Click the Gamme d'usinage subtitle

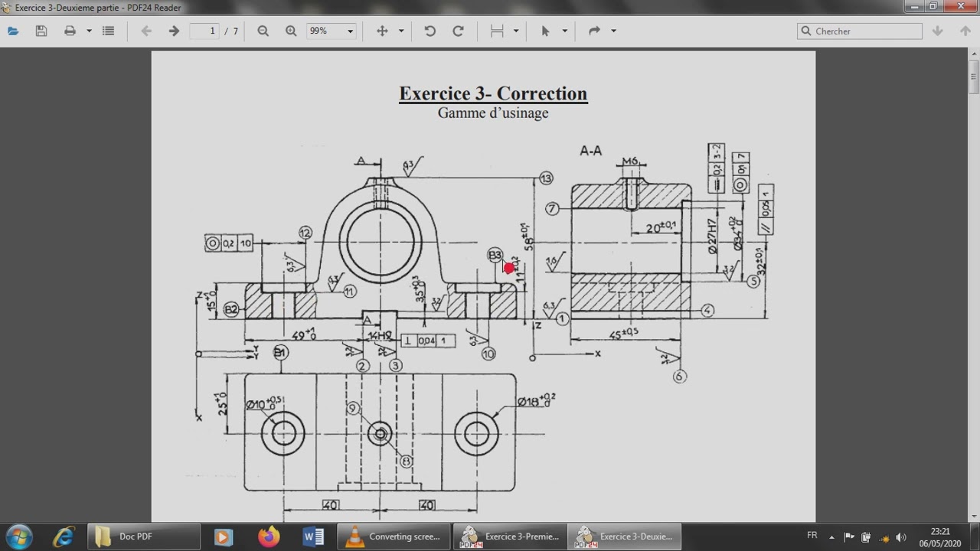[x=493, y=113]
